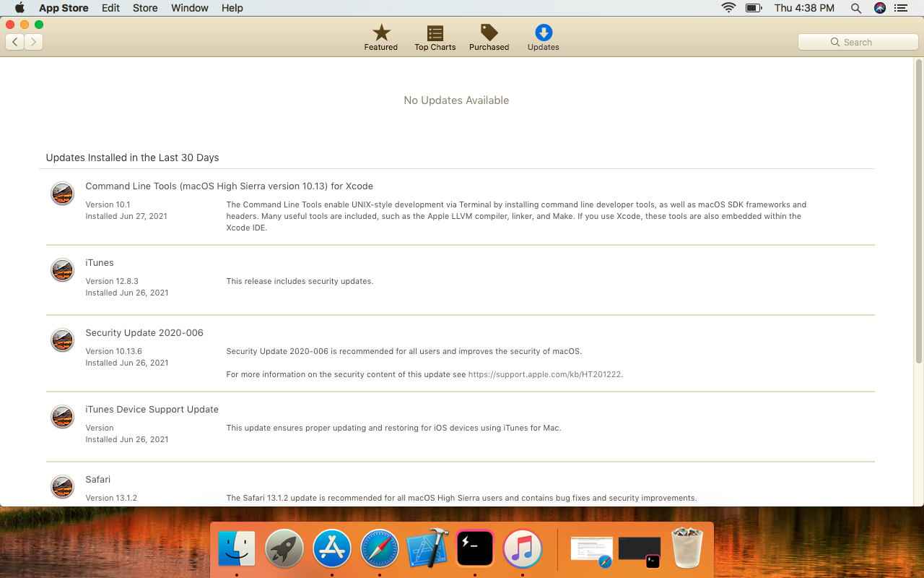
Task: Select the Updates section
Action: pos(544,38)
